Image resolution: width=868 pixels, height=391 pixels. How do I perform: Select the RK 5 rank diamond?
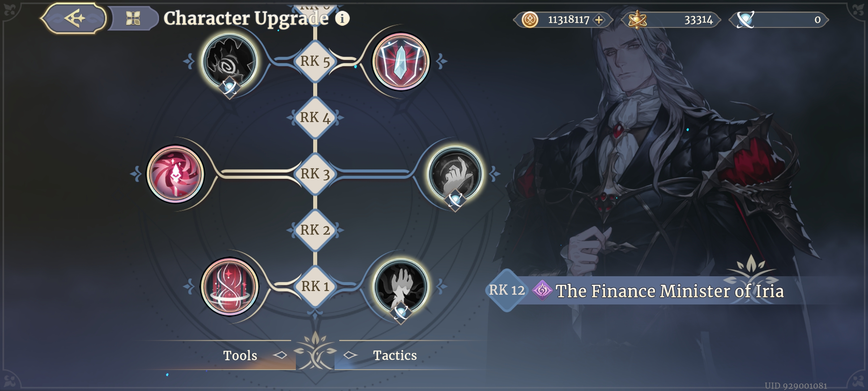click(315, 62)
